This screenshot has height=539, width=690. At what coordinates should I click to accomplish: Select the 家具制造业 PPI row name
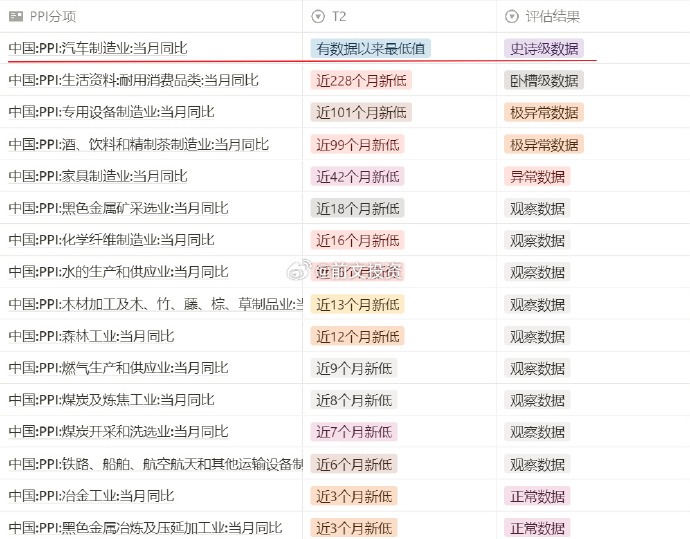[x=98, y=176]
